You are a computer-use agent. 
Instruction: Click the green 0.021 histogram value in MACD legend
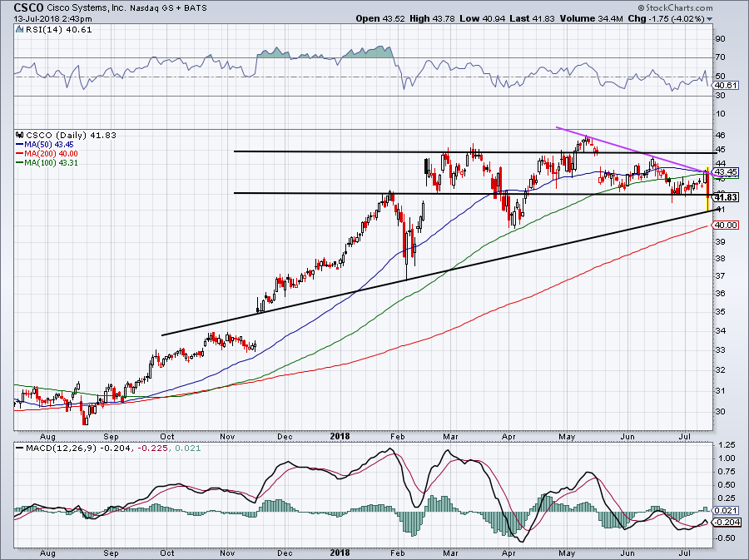tap(188, 448)
